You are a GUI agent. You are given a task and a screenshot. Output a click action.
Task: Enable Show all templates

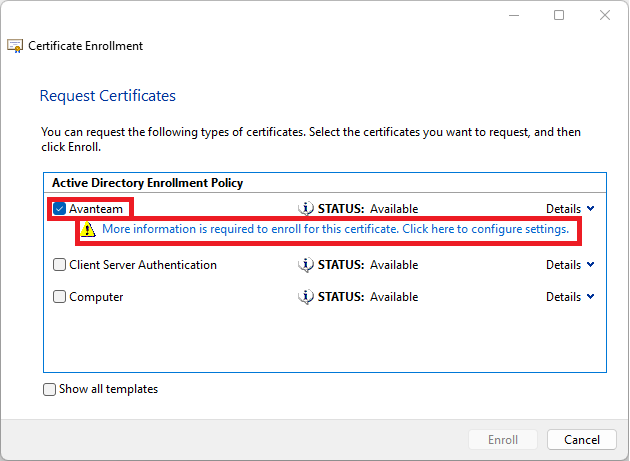pos(50,390)
